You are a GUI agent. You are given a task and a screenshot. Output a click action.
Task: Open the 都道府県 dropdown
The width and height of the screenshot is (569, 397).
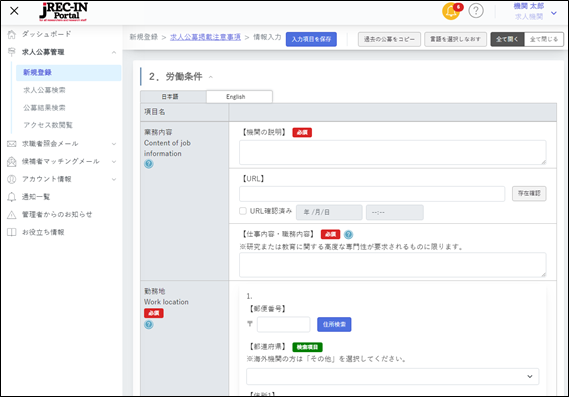pos(392,376)
